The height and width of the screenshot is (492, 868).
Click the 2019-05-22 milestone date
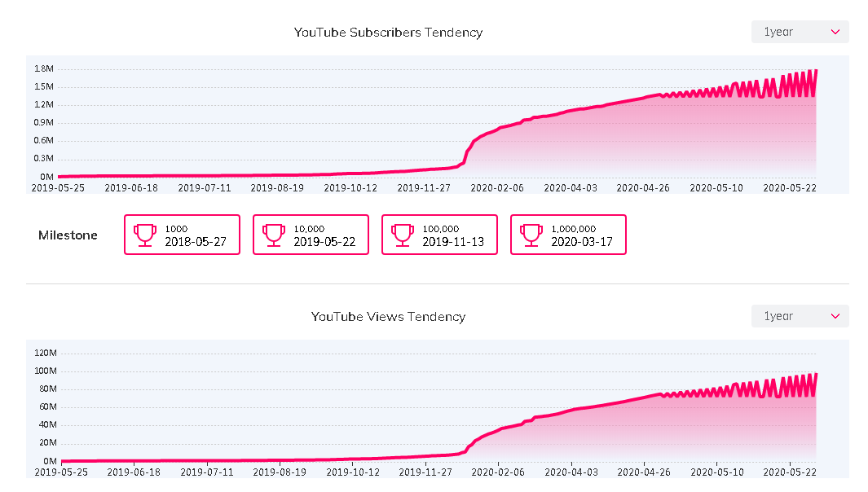coord(324,242)
